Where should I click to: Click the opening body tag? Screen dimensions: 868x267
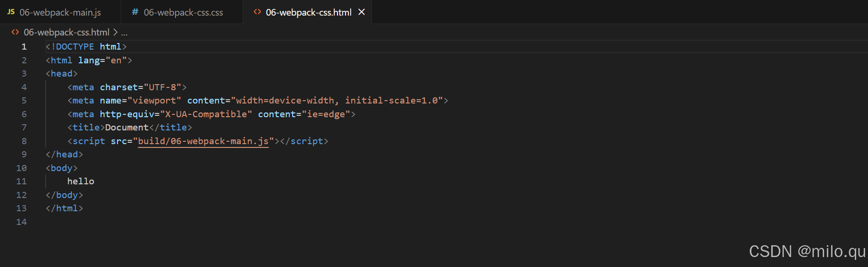61,168
